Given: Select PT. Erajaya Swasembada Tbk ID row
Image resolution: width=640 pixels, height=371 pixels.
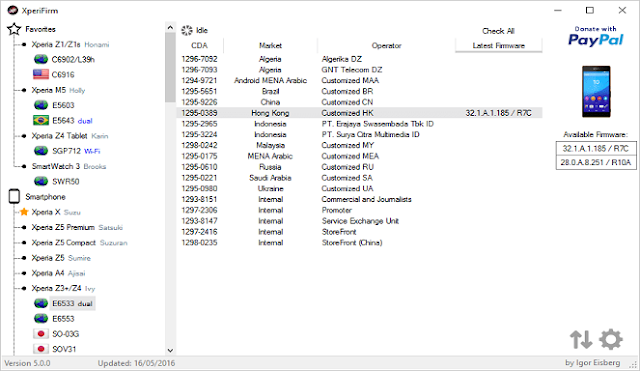Looking at the screenshot, I should tap(359, 124).
